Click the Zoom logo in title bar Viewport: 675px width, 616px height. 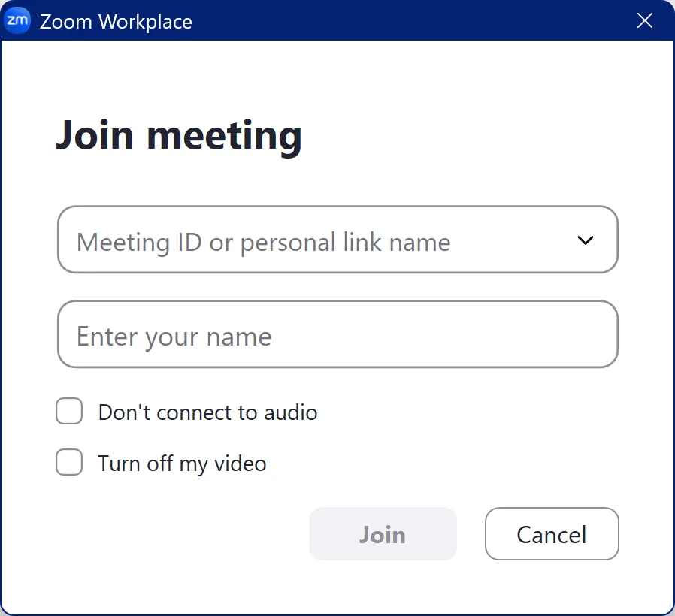click(17, 20)
